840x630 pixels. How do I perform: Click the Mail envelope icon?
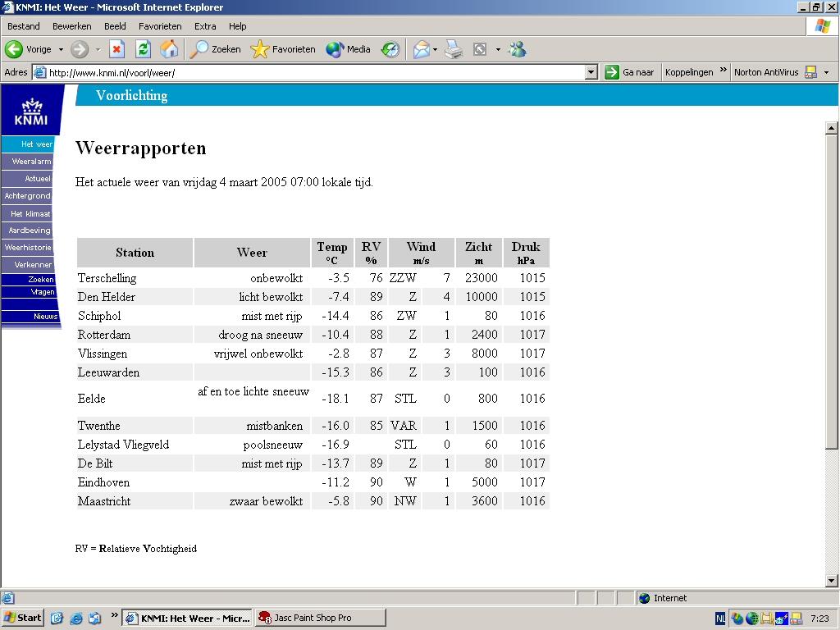[422, 49]
